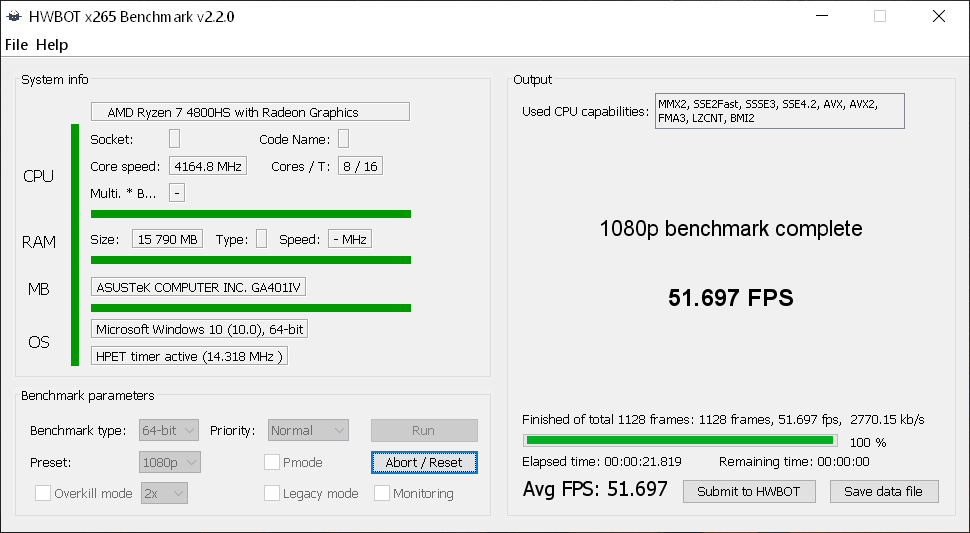The width and height of the screenshot is (970, 533).
Task: Click the empty Socket field
Action: coord(174,139)
